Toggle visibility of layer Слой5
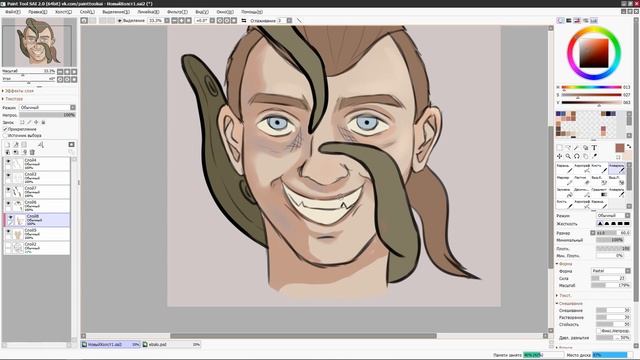The width and height of the screenshot is (640, 360). pyautogui.click(x=8, y=231)
